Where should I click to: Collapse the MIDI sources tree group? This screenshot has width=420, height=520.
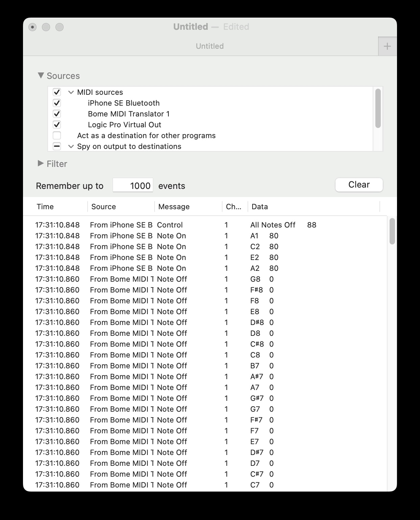point(71,92)
